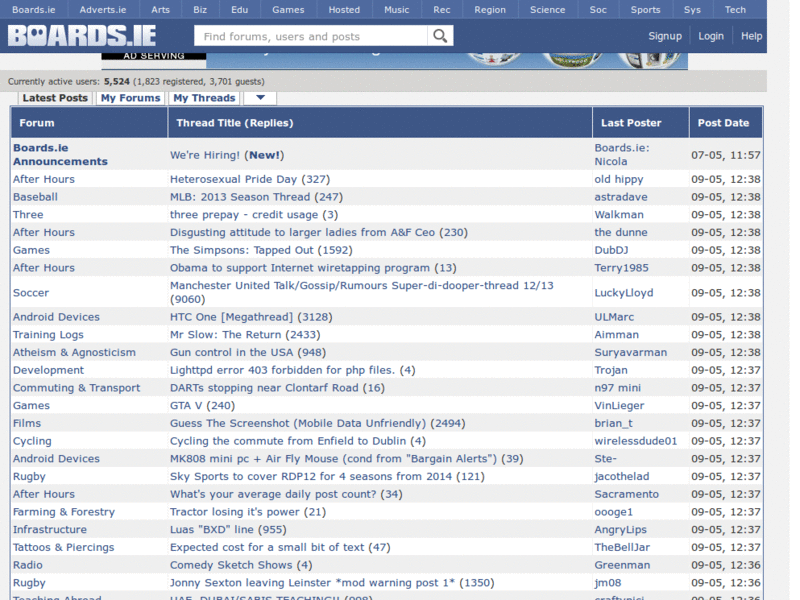Click the ad banner image
This screenshot has height=600, width=800.
tap(394, 61)
